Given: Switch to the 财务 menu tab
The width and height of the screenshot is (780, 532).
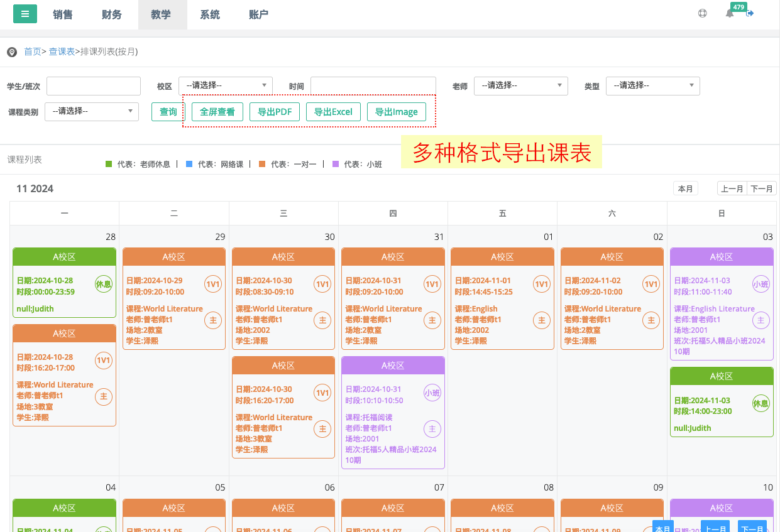Looking at the screenshot, I should click(112, 14).
